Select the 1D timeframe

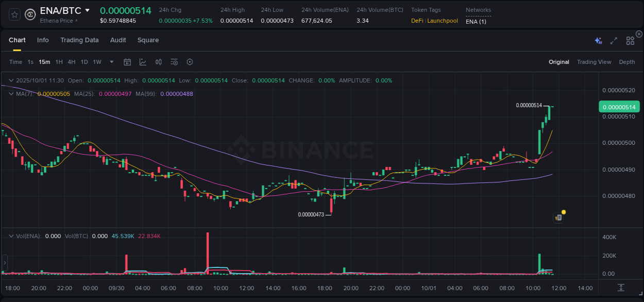[84, 61]
